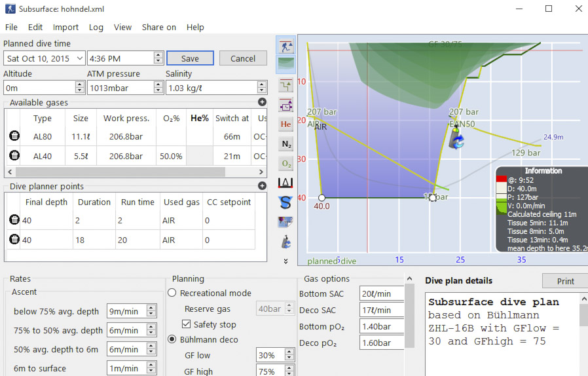Expand more toolbar icons with double chevron
Image resolution: width=588 pixels, height=376 pixels.
coord(285,261)
